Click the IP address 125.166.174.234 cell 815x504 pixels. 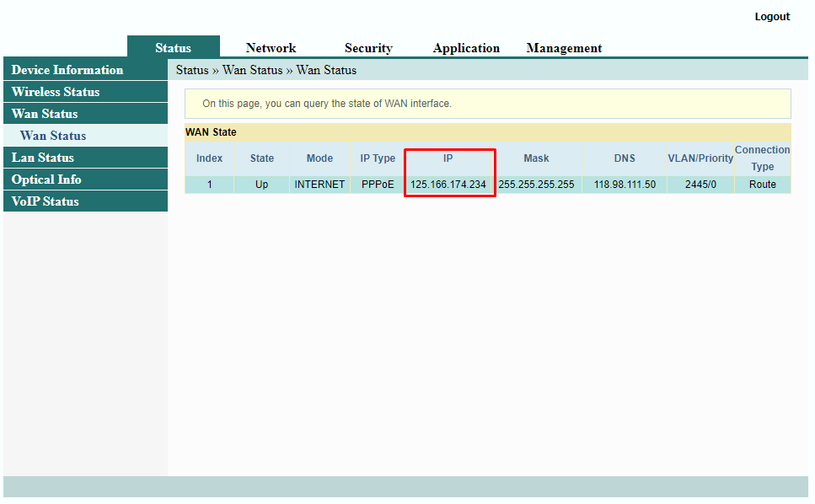pos(448,185)
